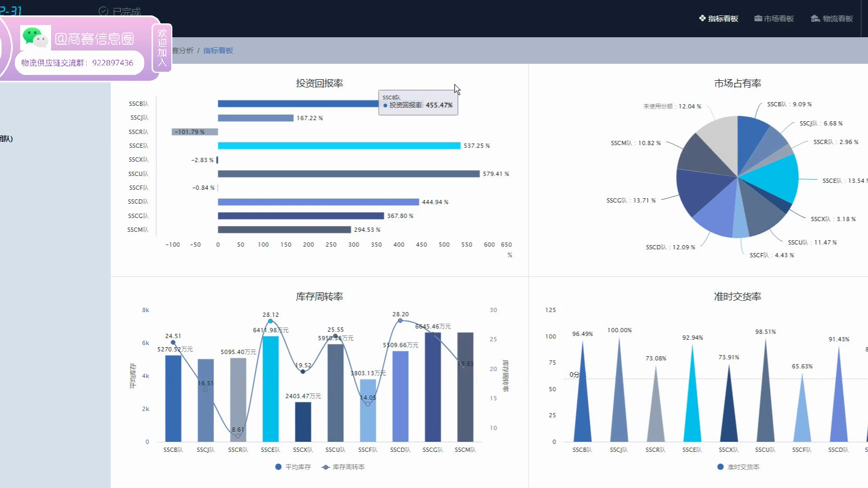
Task: Click the 指标看板 diamond icon
Action: (x=703, y=18)
